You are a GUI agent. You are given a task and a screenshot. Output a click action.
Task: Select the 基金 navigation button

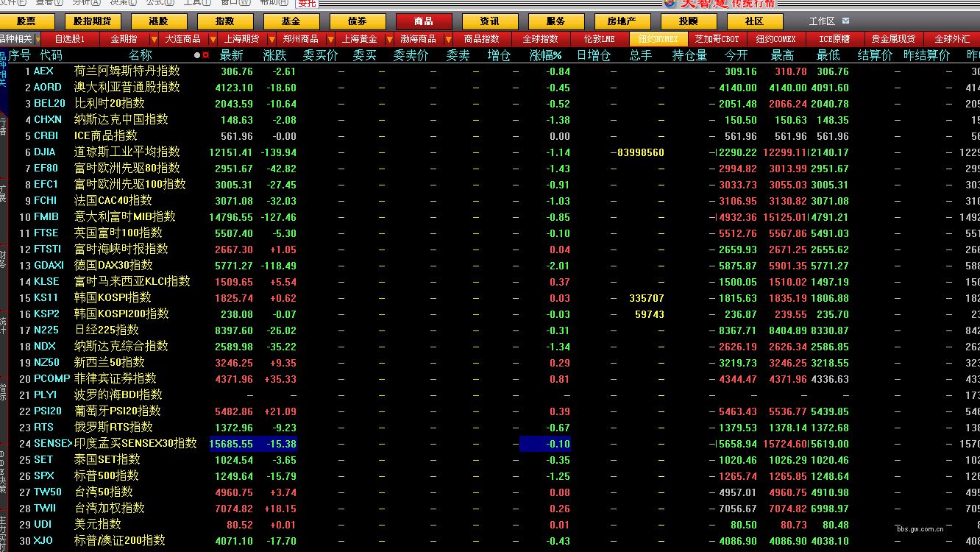pos(291,21)
